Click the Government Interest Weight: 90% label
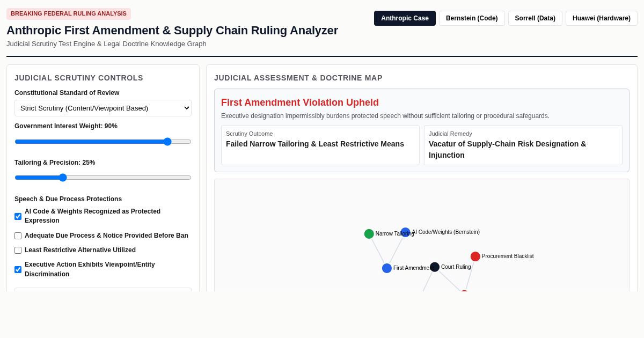The height and width of the screenshot is (338, 644). [x=66, y=126]
